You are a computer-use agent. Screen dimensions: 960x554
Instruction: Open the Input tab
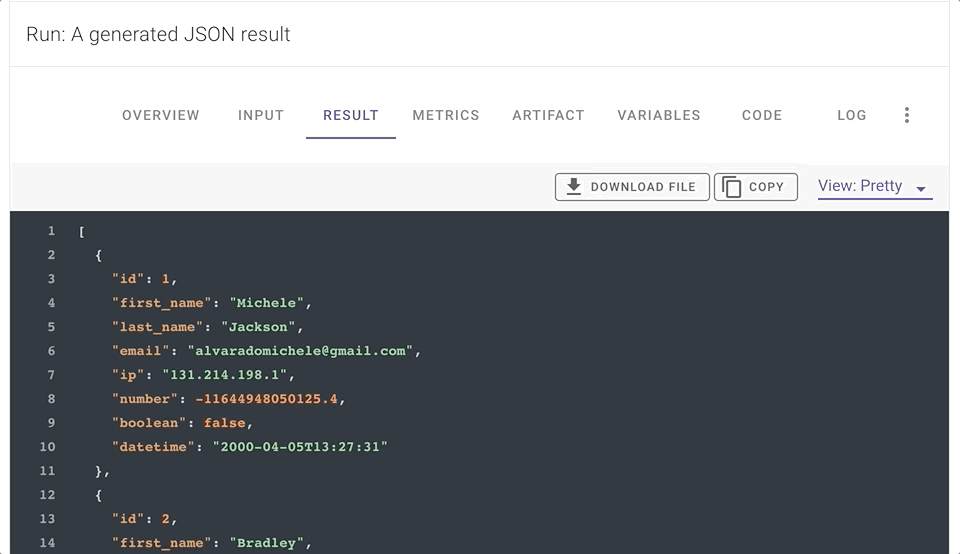tap(261, 115)
